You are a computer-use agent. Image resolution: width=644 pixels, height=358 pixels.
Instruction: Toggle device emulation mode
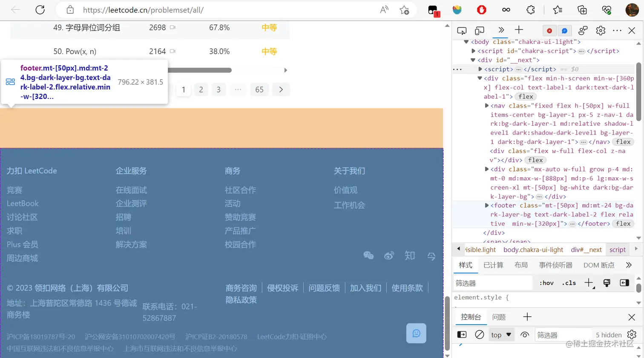[x=479, y=30]
